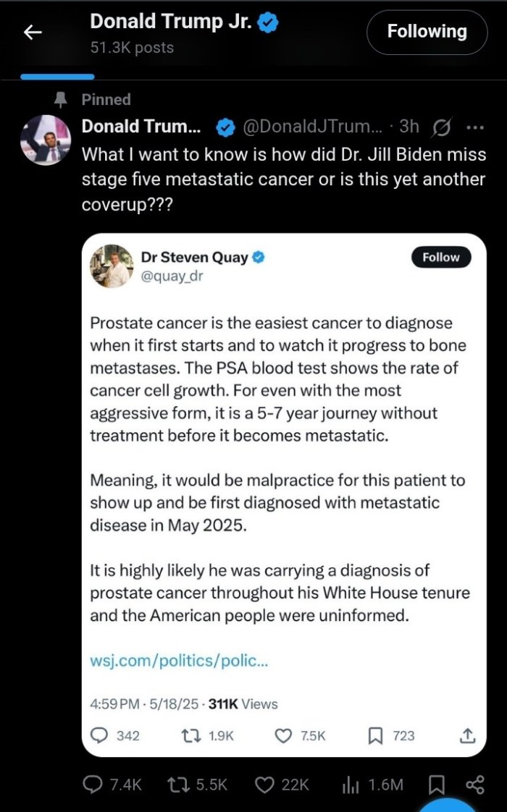This screenshot has height=812, width=507.
Task: Reply to the main post (7.4K)
Action: click(112, 785)
